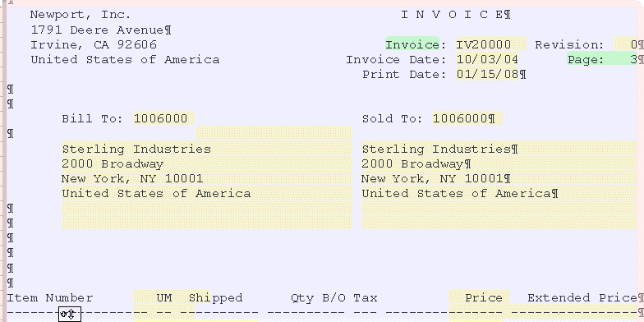Click the Bill To number 1006000
The image size is (644, 322).
164,118
